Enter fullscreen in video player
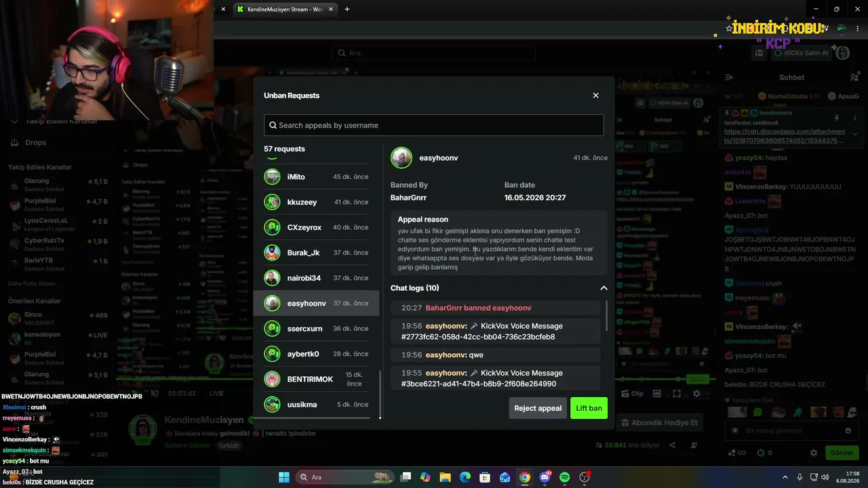The image size is (868, 488). [x=677, y=393]
